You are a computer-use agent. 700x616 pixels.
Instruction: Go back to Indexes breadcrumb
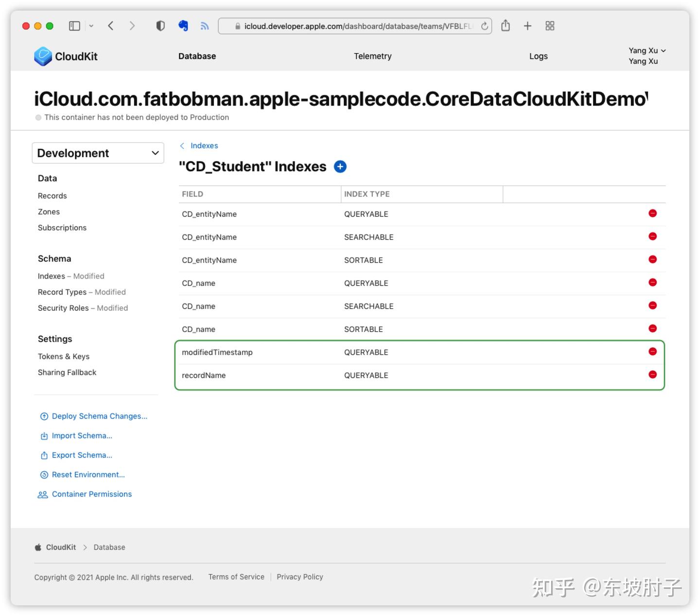pos(199,146)
